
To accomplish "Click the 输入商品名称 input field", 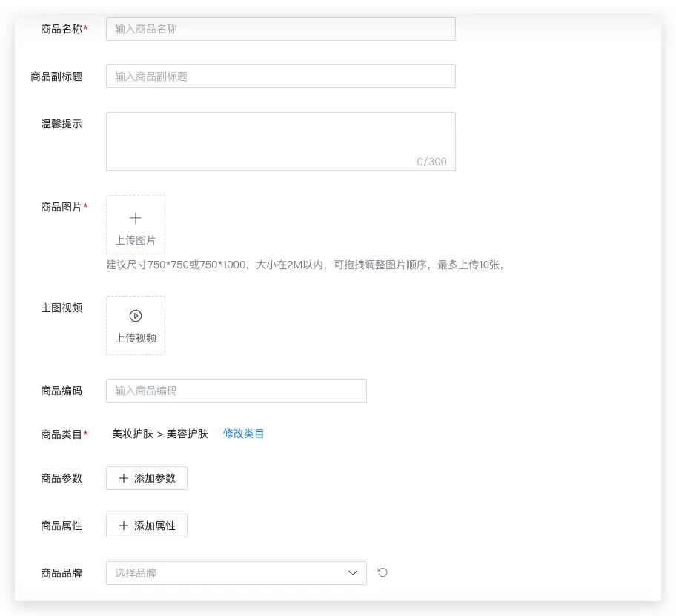I will pos(280,29).
